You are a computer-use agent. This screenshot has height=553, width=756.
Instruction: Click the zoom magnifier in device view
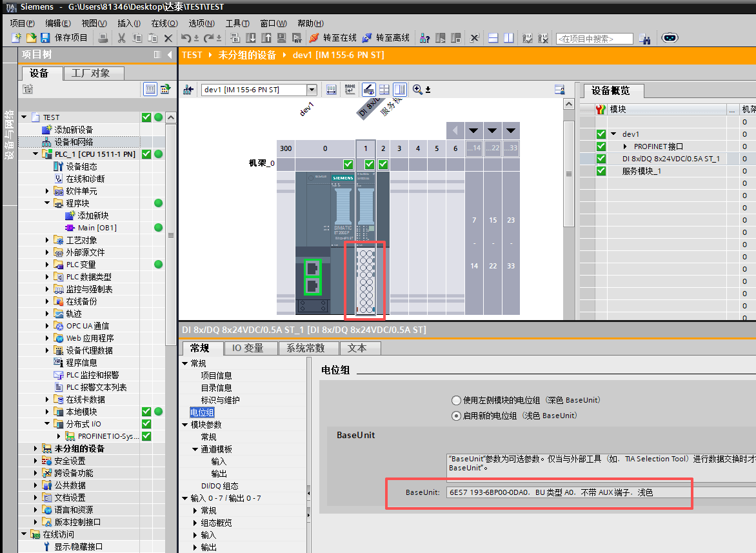coord(417,89)
